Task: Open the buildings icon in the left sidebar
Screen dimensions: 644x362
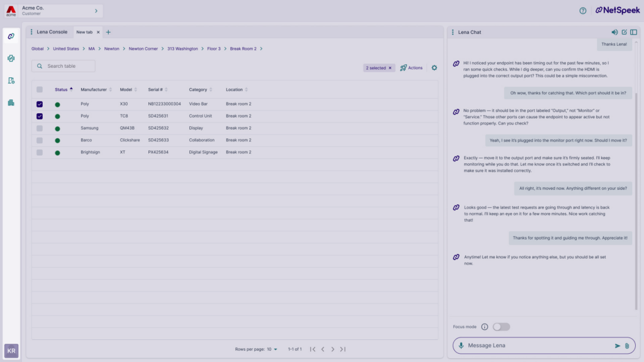Action: coord(11,102)
